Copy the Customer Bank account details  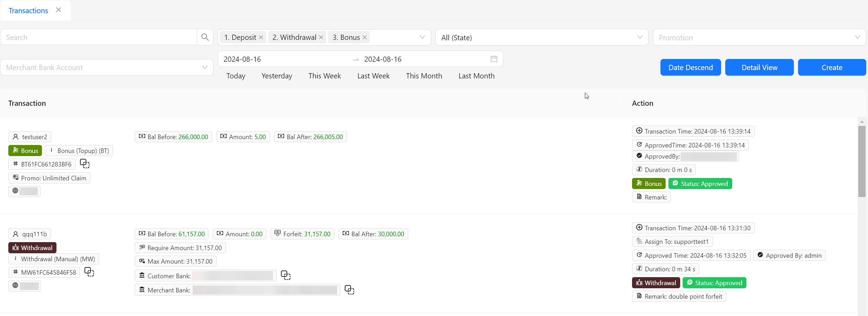pyautogui.click(x=286, y=275)
